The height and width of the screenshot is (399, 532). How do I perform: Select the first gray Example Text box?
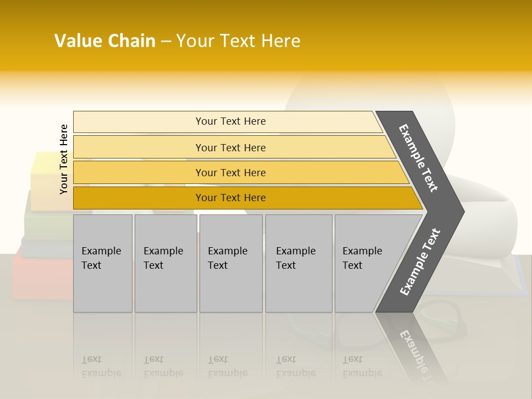click(x=103, y=263)
